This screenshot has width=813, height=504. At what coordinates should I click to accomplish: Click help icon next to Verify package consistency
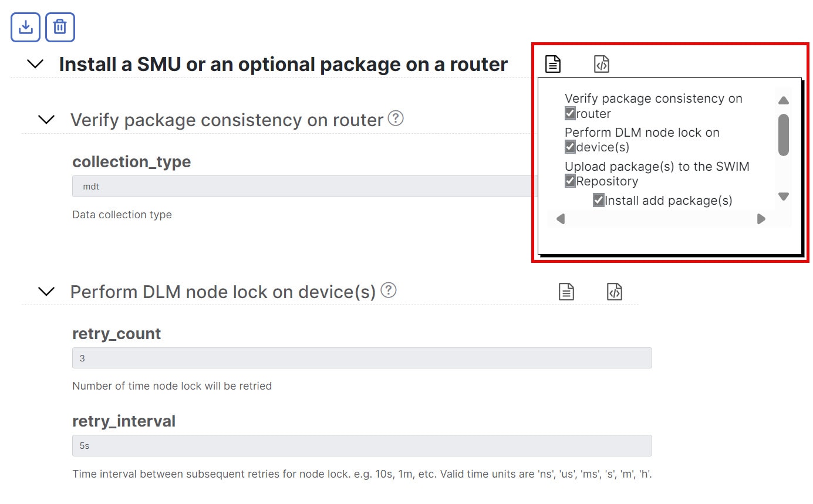point(396,119)
